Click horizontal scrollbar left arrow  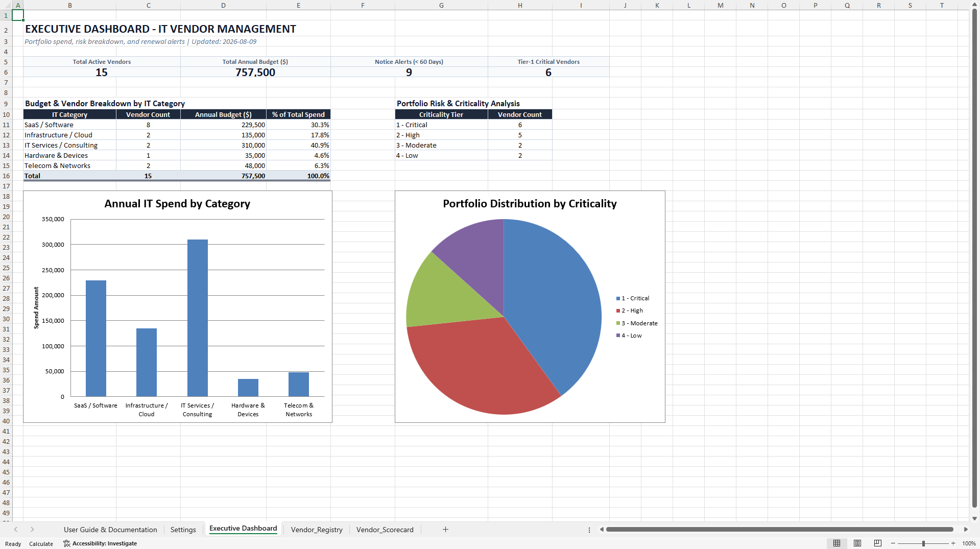(x=602, y=530)
